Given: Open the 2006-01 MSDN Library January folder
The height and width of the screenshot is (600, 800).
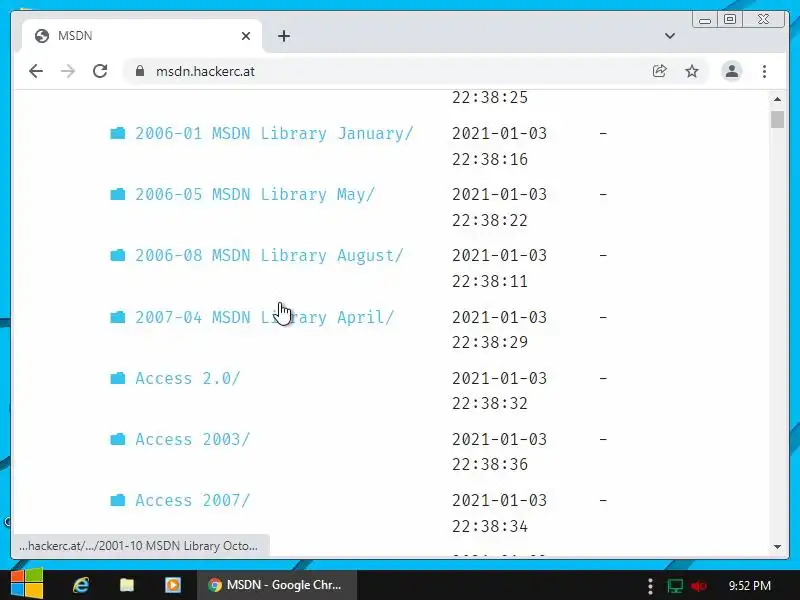Looking at the screenshot, I should [274, 133].
